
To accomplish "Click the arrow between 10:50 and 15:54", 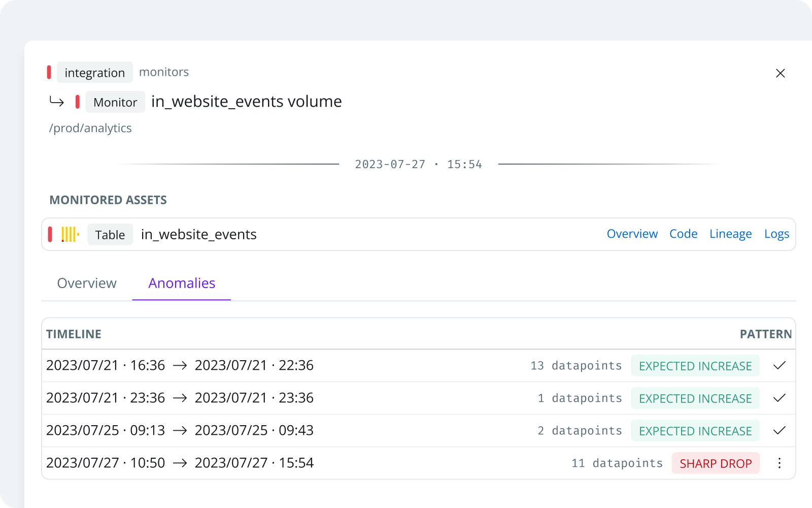I will pyautogui.click(x=180, y=463).
